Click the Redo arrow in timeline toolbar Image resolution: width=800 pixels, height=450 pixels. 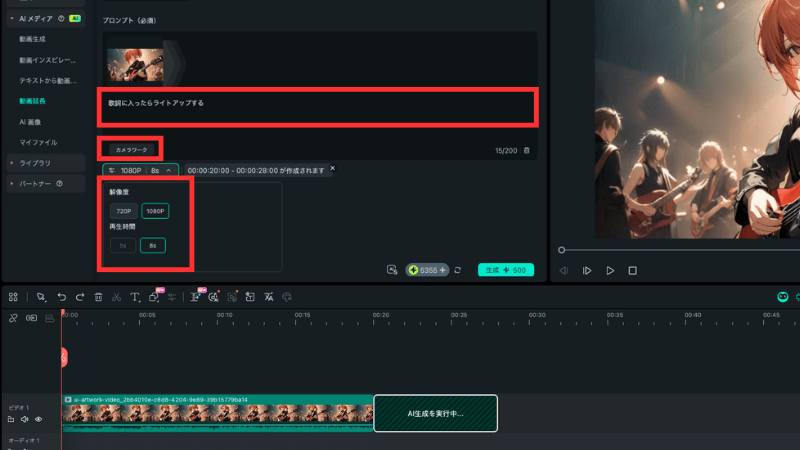tap(79, 297)
